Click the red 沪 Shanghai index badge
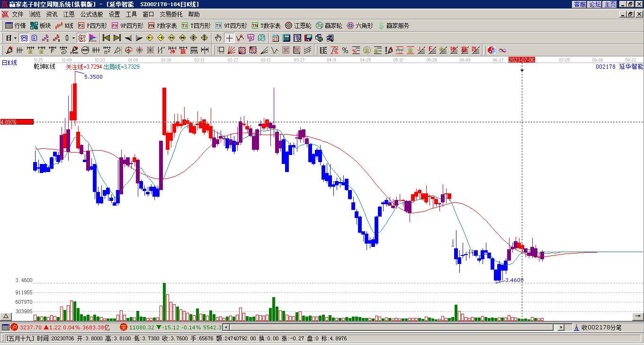The width and height of the screenshot is (644, 345). [14, 327]
